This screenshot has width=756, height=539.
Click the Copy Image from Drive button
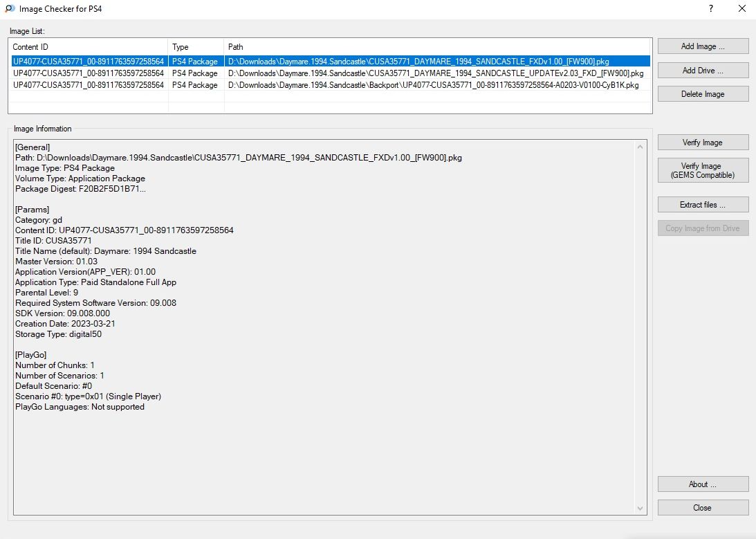tap(703, 228)
